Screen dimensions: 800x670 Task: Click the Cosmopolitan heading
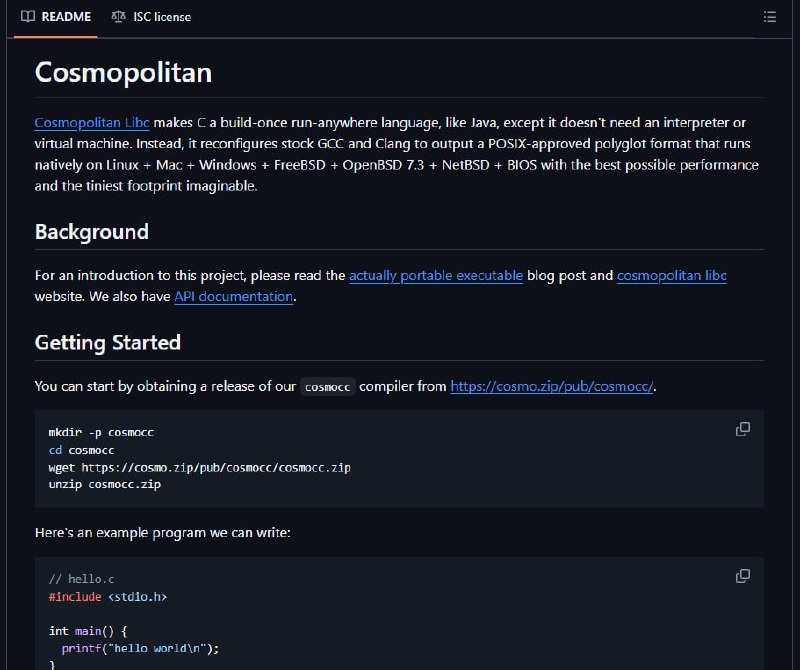point(123,72)
